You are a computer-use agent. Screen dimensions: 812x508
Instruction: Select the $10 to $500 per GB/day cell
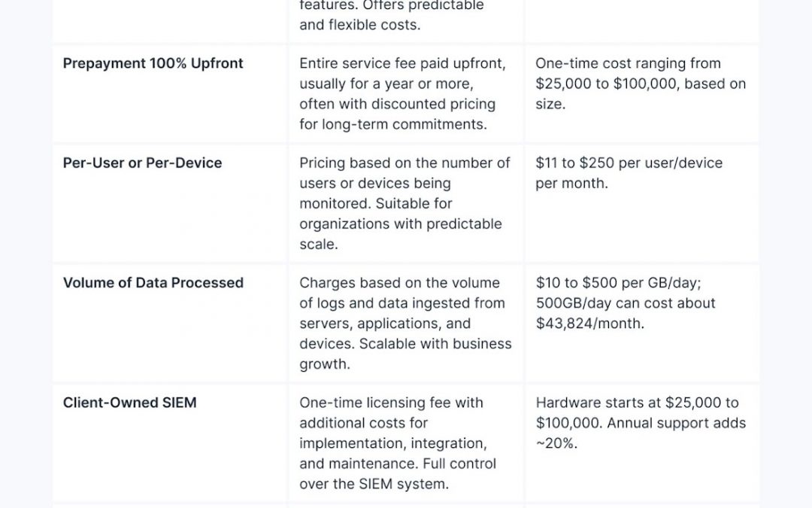point(626,303)
